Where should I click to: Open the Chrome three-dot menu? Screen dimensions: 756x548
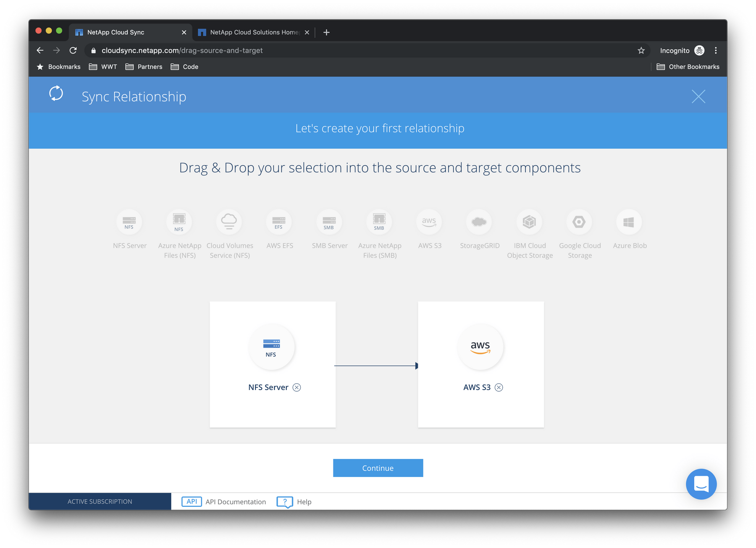(716, 50)
